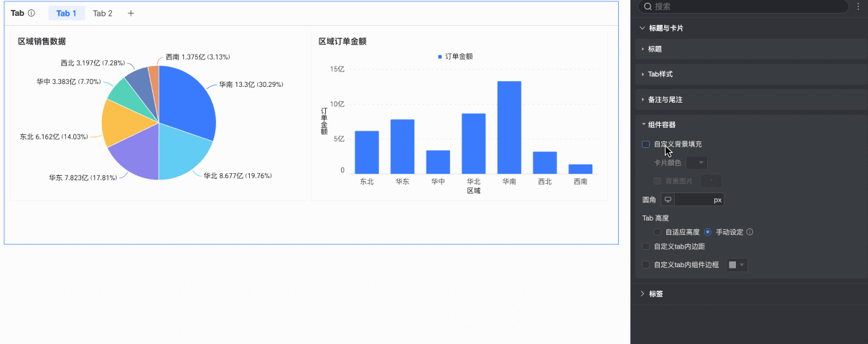The height and width of the screenshot is (344, 868).
Task: Click the 圆角 px input field
Action: pyautogui.click(x=694, y=200)
